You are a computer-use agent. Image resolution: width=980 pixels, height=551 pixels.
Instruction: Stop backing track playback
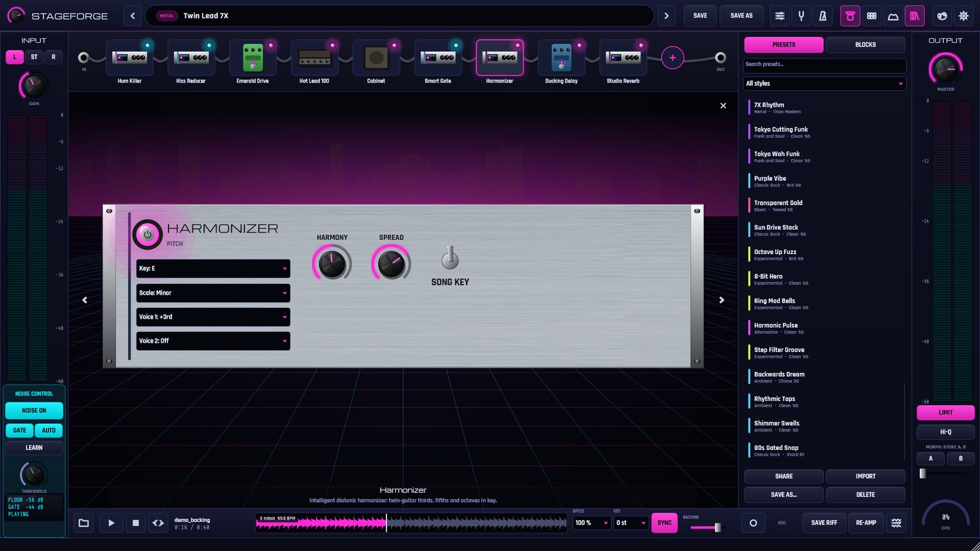tap(135, 523)
